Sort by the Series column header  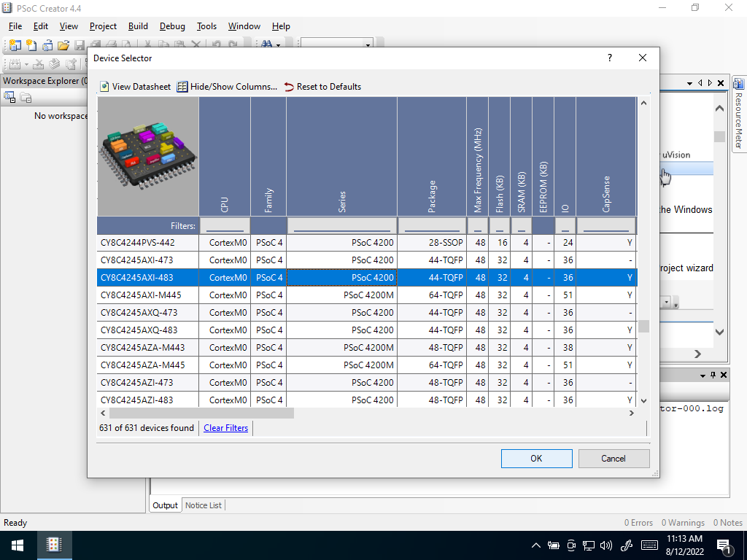[x=342, y=156]
